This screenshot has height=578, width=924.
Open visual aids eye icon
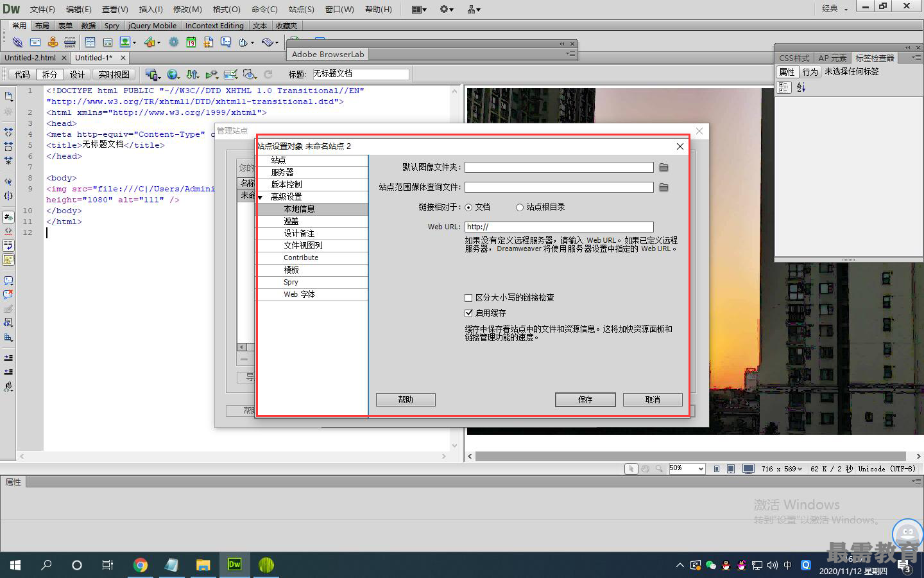tap(250, 74)
